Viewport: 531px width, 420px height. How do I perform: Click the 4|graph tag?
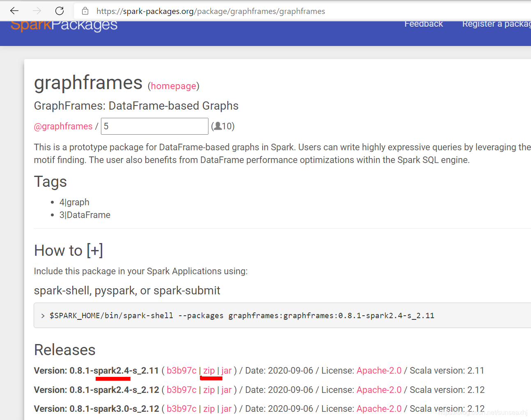(x=74, y=202)
